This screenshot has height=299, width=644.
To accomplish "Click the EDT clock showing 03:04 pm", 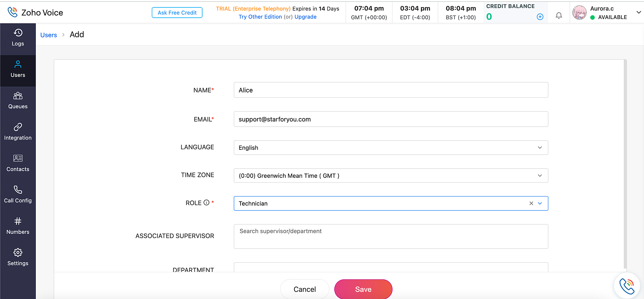I will (x=415, y=13).
